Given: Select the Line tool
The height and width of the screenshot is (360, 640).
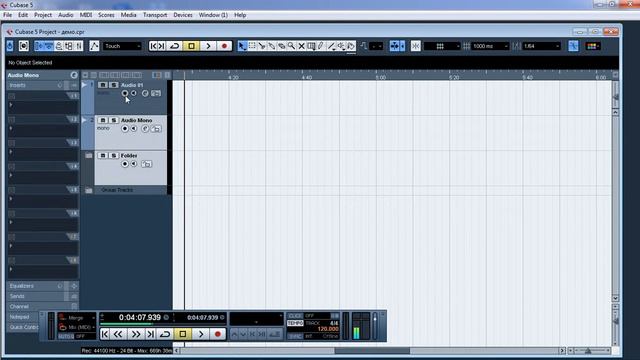Looking at the screenshot, I should pos(331,46).
